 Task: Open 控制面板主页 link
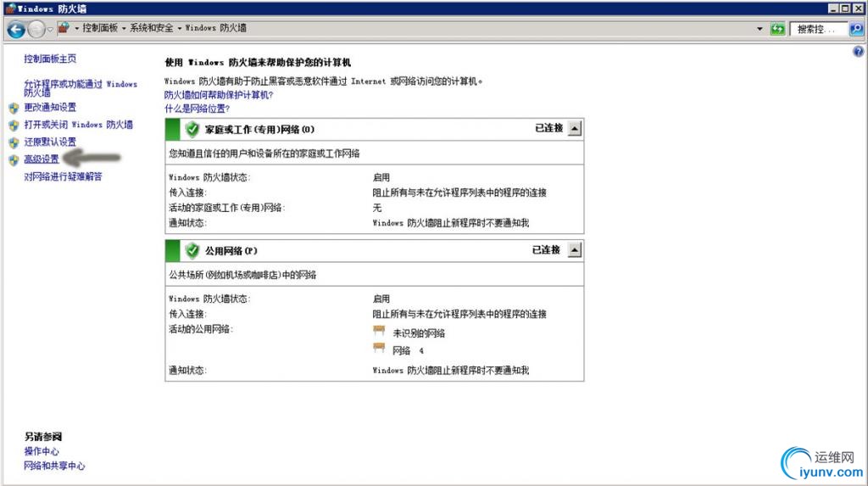[x=50, y=59]
